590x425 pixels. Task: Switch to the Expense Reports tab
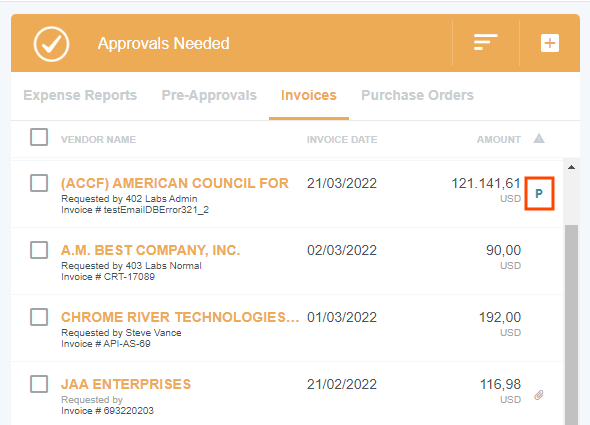click(80, 95)
